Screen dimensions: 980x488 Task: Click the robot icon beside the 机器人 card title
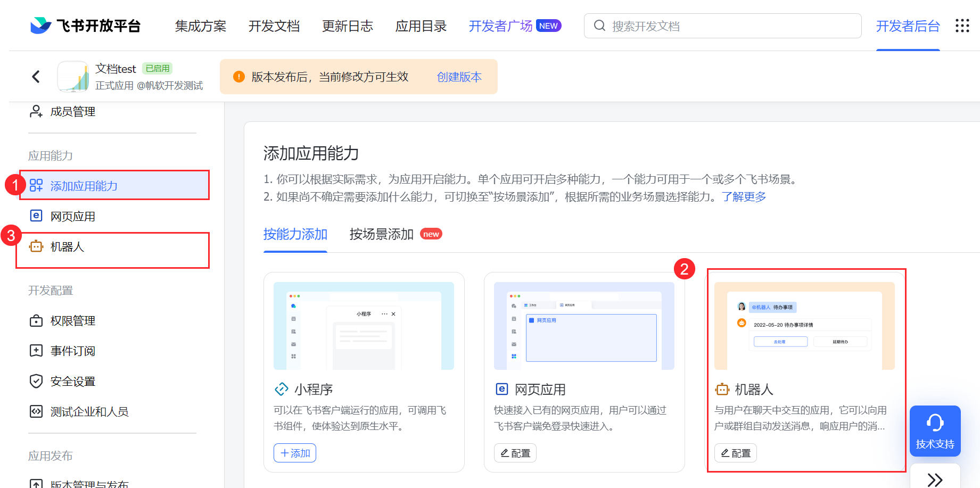click(722, 390)
